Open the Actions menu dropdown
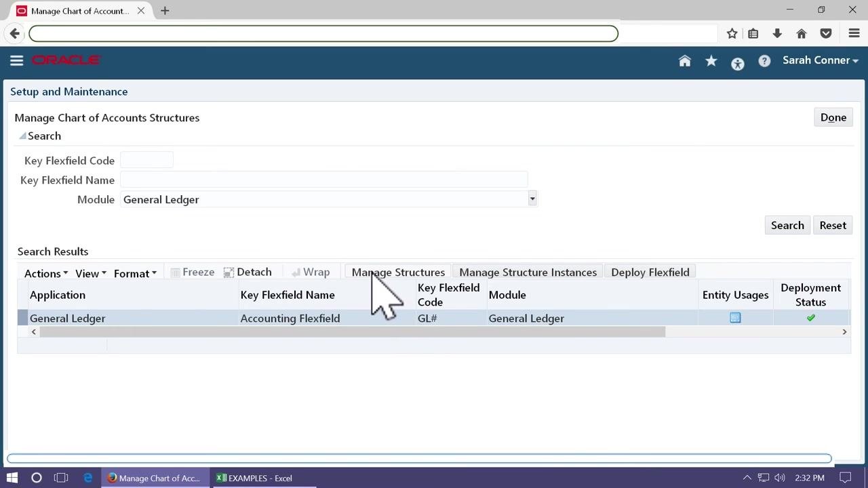 pyautogui.click(x=46, y=273)
